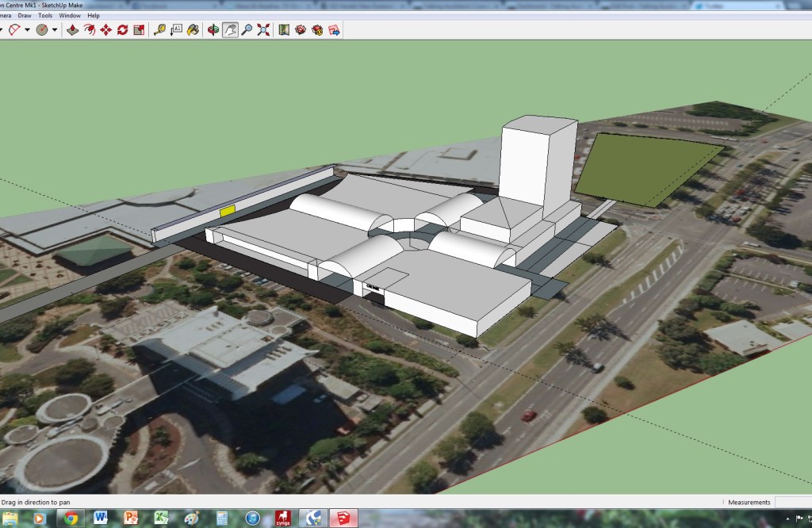
Task: Select the Rotate tool
Action: (x=122, y=30)
